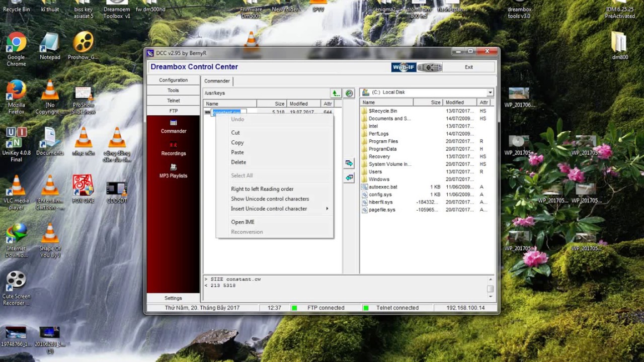
Task: Open the remote control icon
Action: pyautogui.click(x=430, y=67)
